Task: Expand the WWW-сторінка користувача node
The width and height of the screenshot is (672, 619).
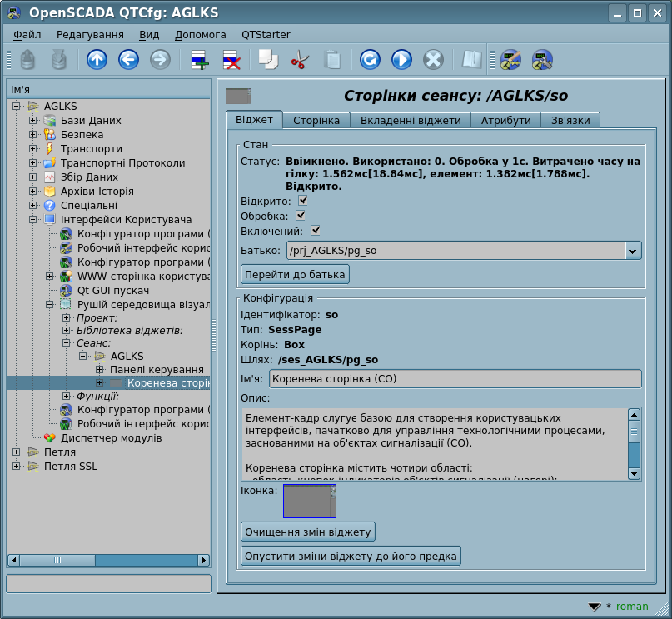Action: 49,276
